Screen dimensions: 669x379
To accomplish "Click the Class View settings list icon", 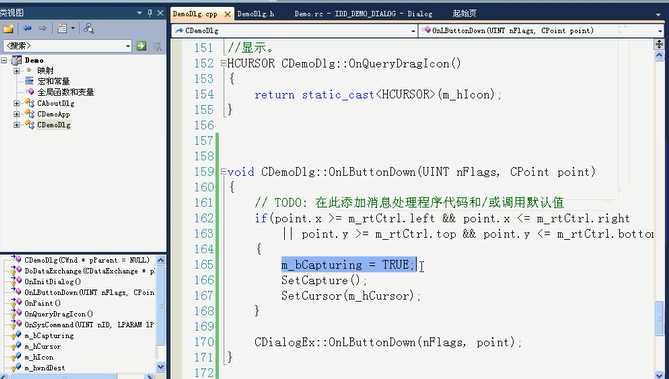I will (62, 29).
